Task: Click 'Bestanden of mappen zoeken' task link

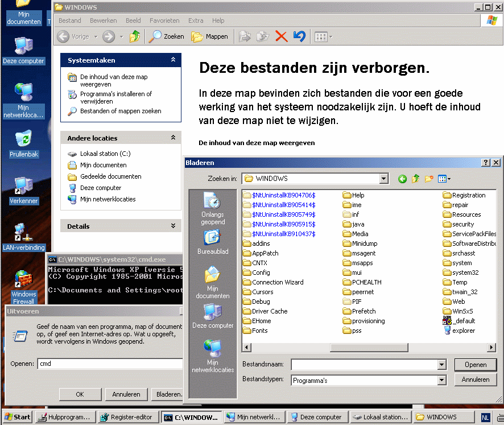Action: pos(121,111)
